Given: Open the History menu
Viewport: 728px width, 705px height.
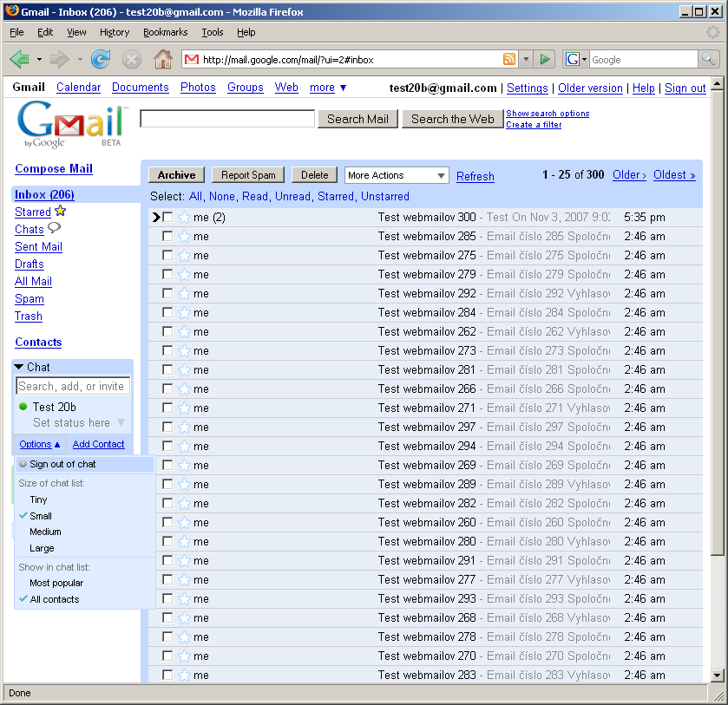Looking at the screenshot, I should [x=115, y=32].
